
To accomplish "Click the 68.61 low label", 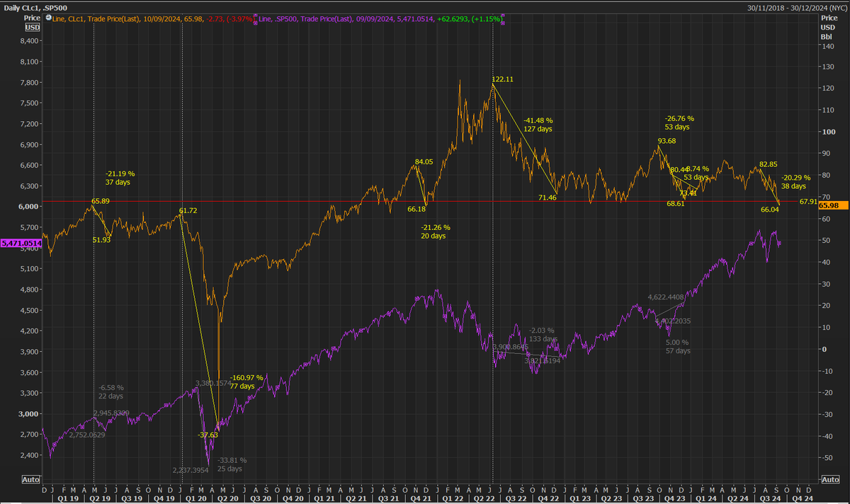I will (x=676, y=204).
